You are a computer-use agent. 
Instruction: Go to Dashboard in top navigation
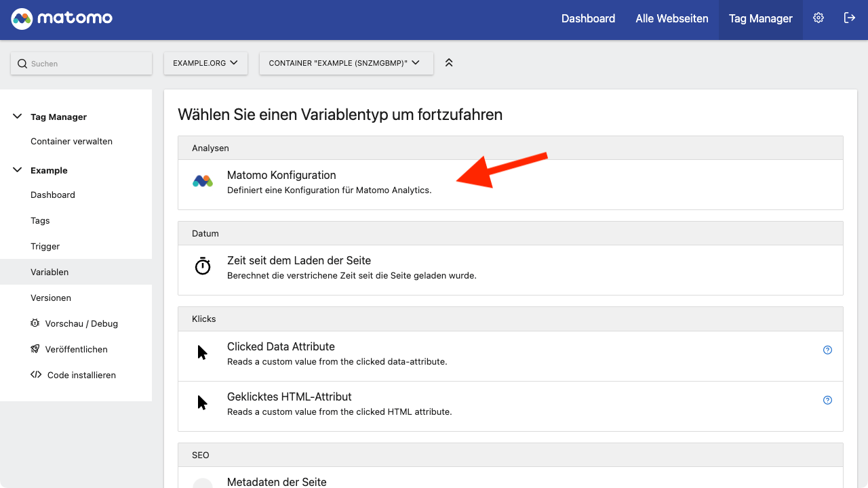588,19
